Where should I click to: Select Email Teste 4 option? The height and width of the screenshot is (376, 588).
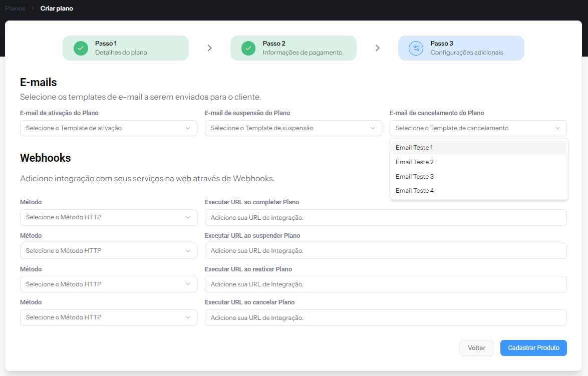414,191
